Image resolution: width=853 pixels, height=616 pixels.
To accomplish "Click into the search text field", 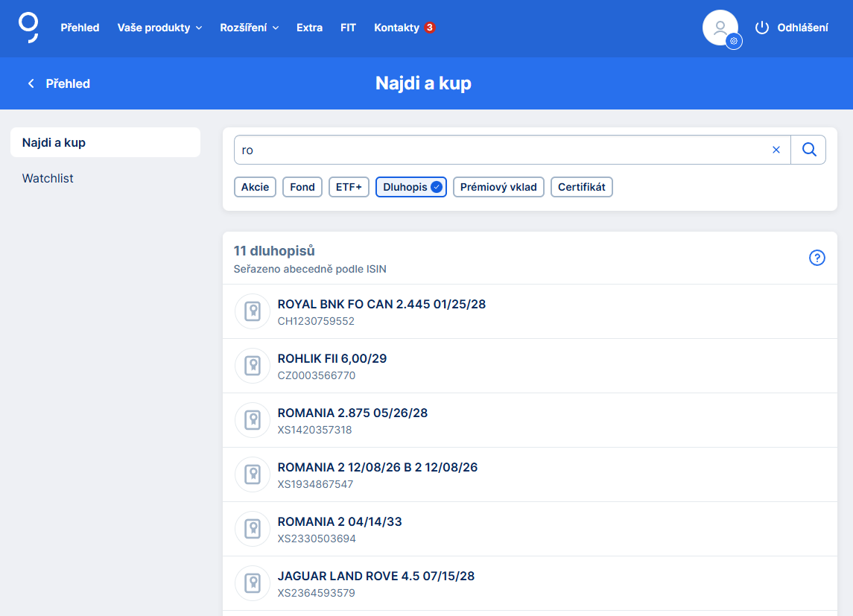I will tap(499, 150).
